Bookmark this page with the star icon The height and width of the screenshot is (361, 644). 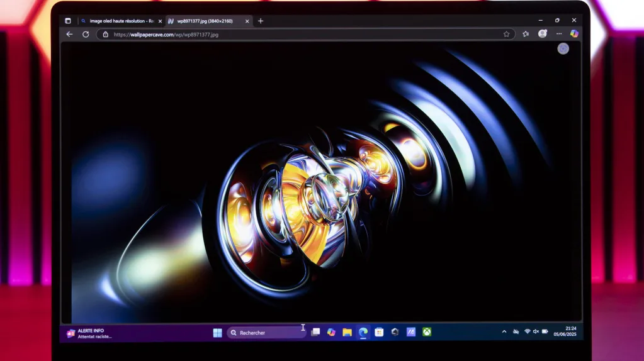[x=506, y=34]
